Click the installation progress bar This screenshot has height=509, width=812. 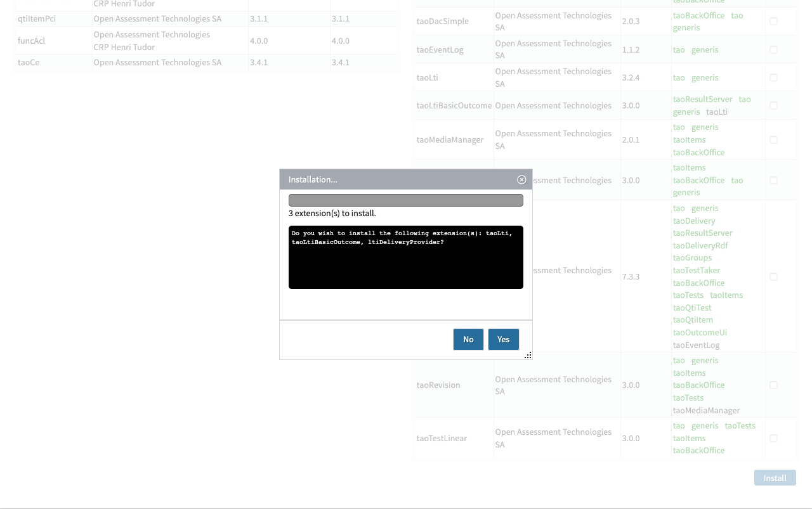pyautogui.click(x=406, y=200)
